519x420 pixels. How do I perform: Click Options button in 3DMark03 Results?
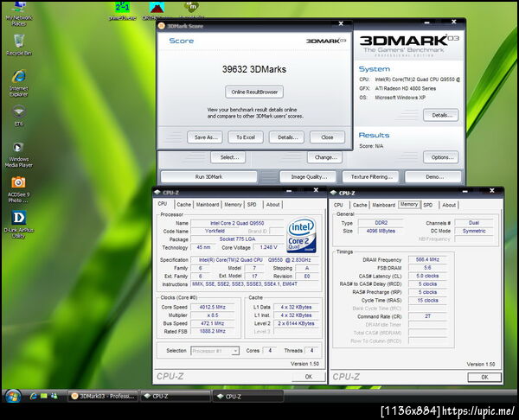pos(441,157)
